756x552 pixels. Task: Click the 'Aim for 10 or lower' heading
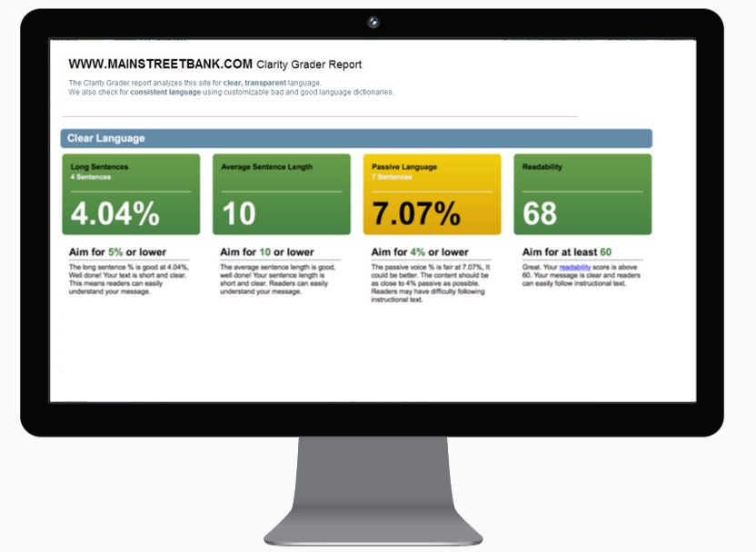click(x=266, y=251)
